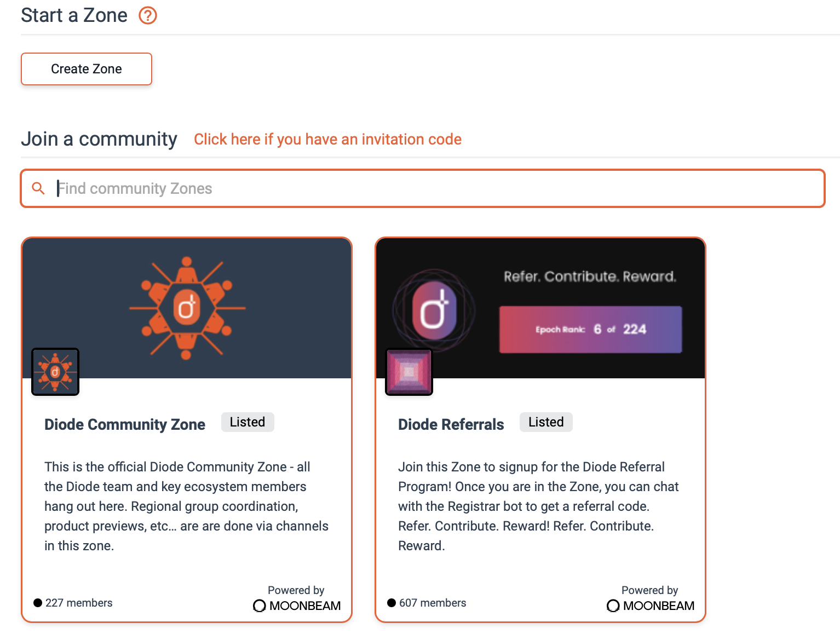Click the Listed badge on Community Zone
This screenshot has width=840, height=634.
[248, 422]
